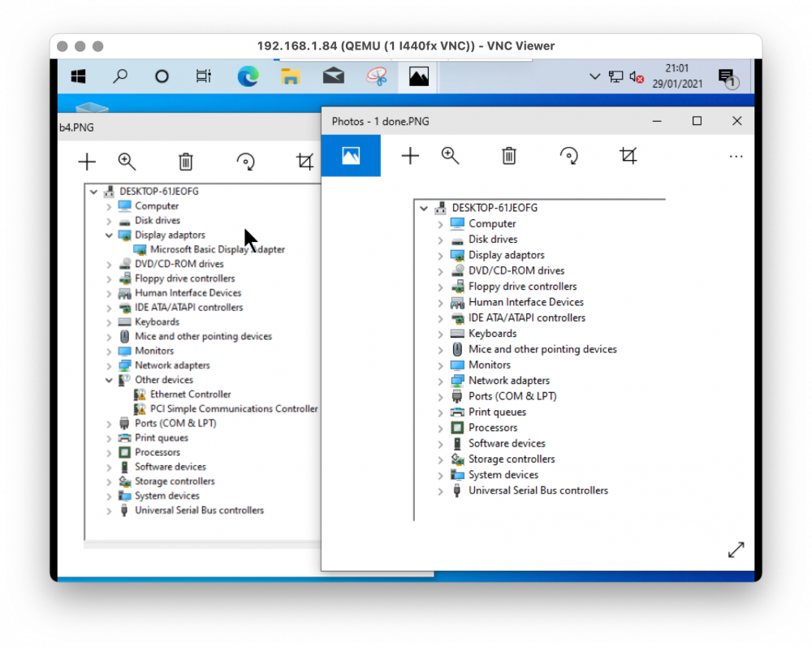Click the taskbar clock showing 21:01
The image size is (812, 648).
tap(677, 76)
